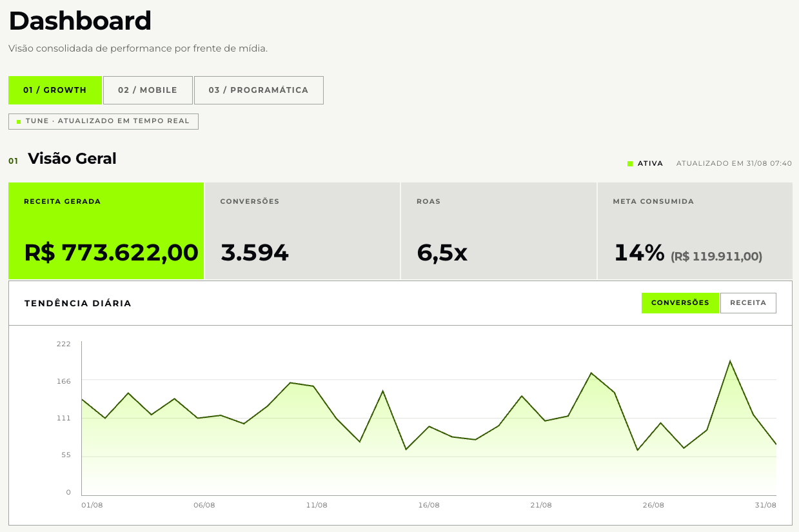Click the green ATIVA status indicator
The height and width of the screenshot is (532, 799).
coord(645,164)
